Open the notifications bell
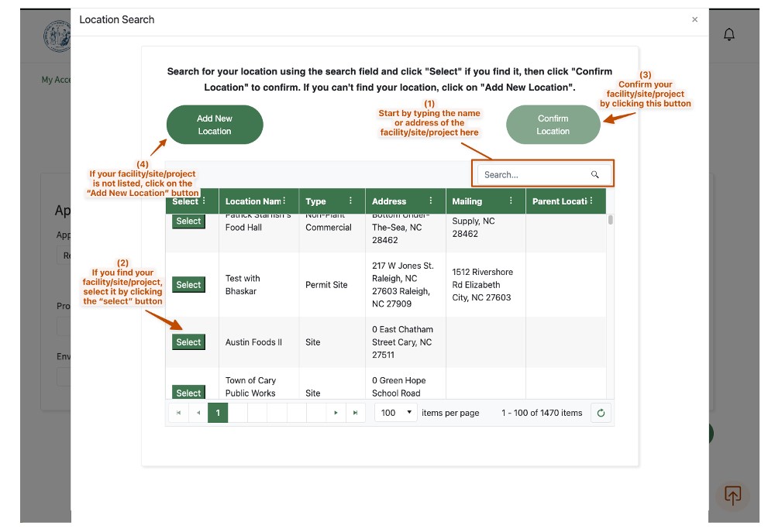The width and height of the screenshot is (782, 532). 729,34
